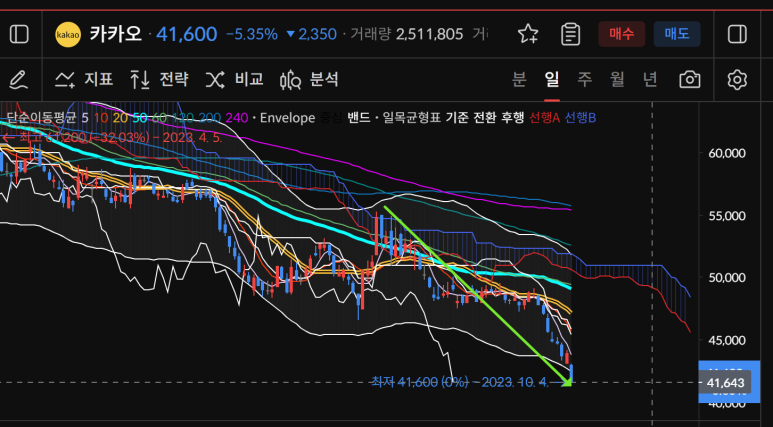Toggle the 5-period moving average legend
773x427 pixels.
point(85,118)
